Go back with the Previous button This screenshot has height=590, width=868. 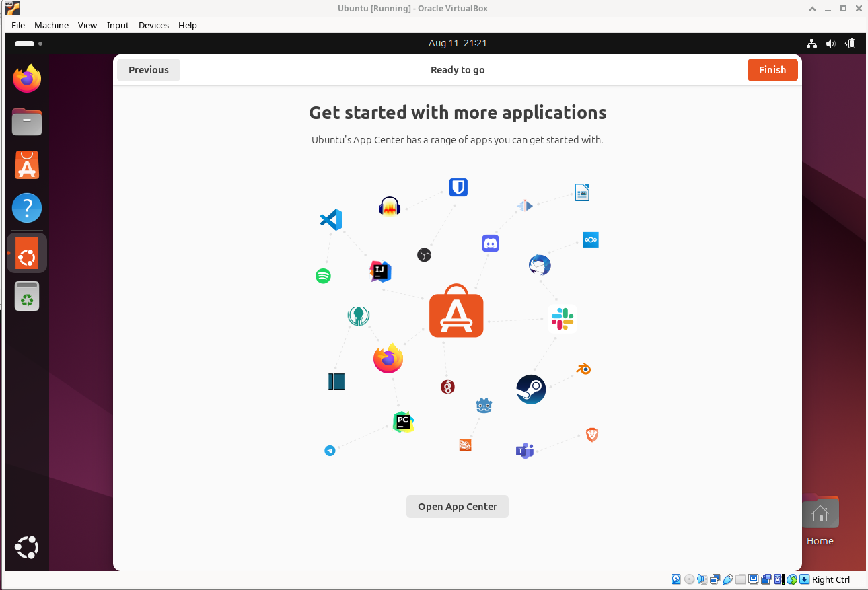click(x=149, y=70)
